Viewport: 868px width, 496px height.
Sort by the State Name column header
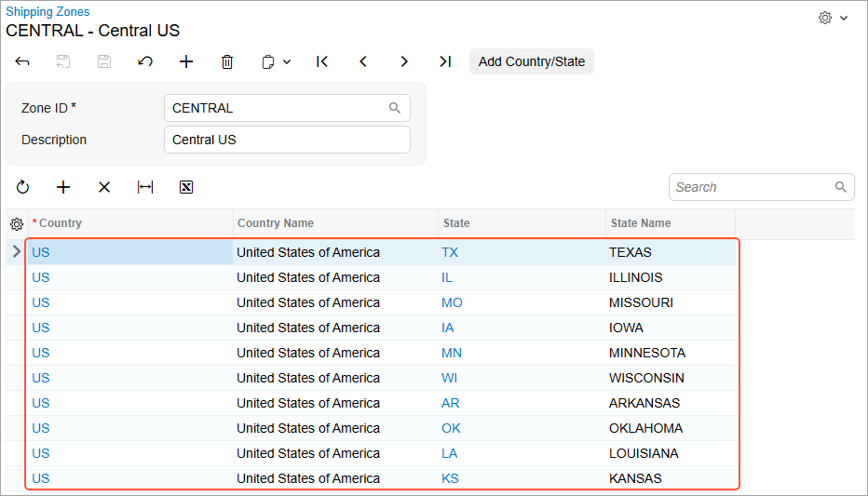click(641, 223)
